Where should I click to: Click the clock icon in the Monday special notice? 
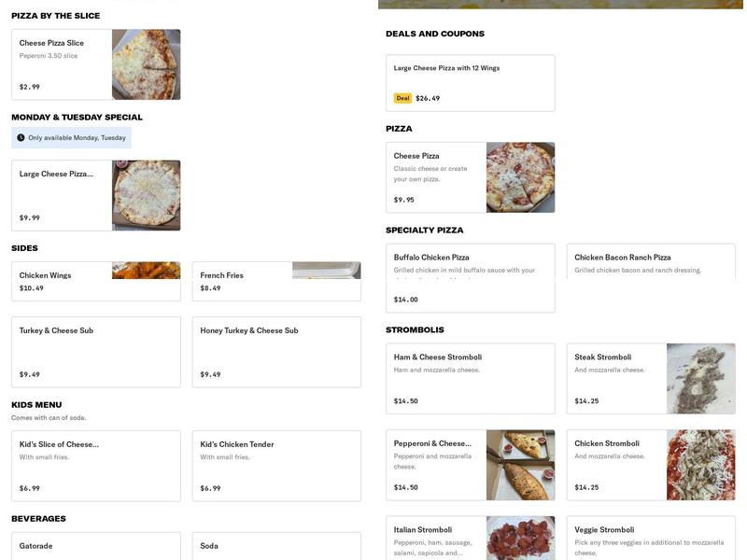19,137
